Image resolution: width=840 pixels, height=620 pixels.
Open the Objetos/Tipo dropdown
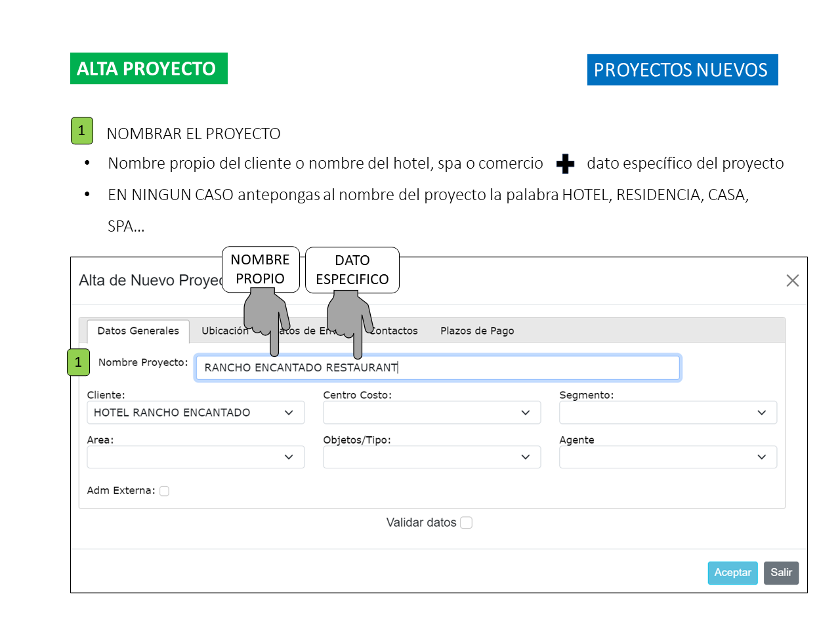pos(432,457)
